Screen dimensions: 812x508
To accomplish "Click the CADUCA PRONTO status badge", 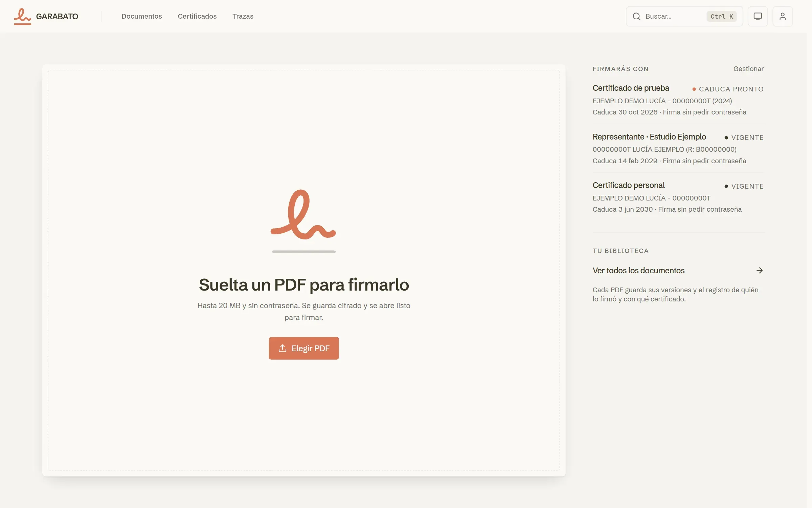I will click(x=728, y=89).
